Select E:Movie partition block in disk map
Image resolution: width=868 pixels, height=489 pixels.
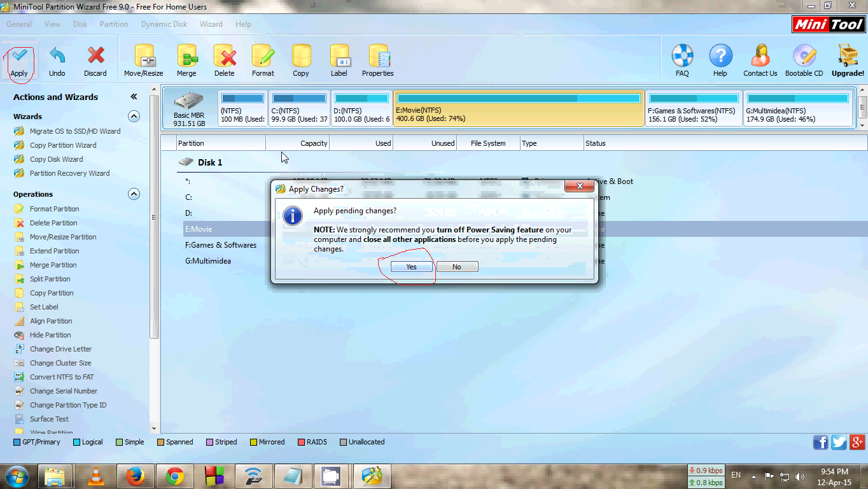coord(519,108)
